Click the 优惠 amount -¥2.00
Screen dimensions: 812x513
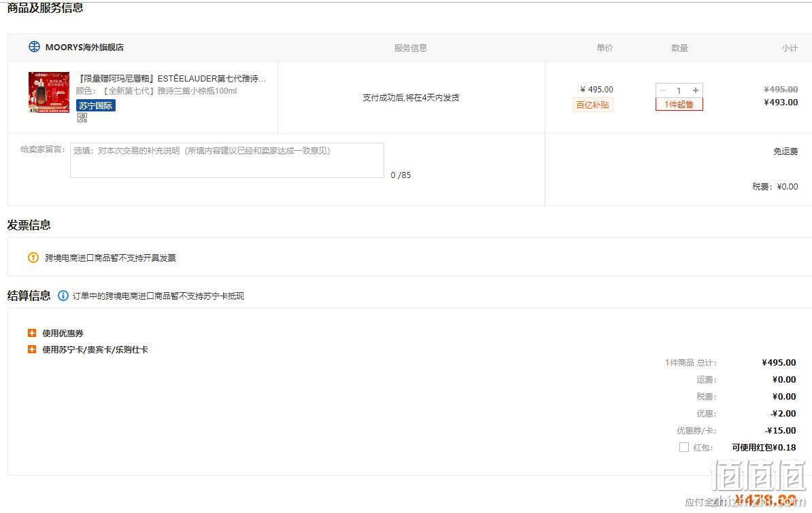click(783, 413)
